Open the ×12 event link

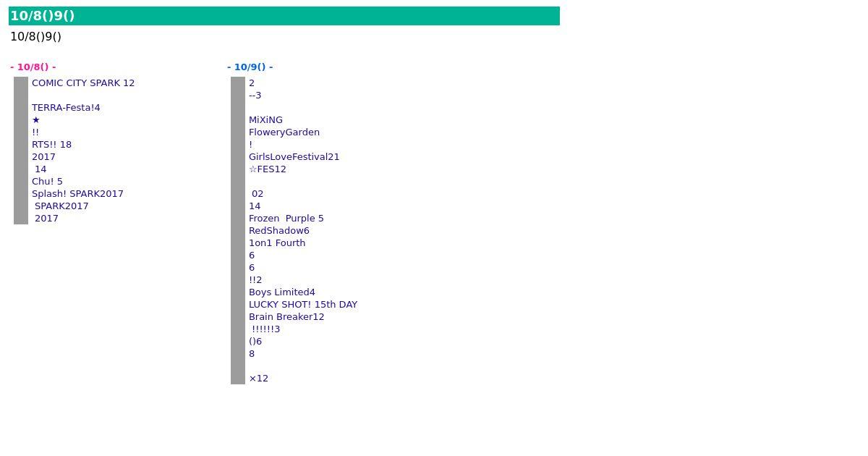click(x=258, y=379)
